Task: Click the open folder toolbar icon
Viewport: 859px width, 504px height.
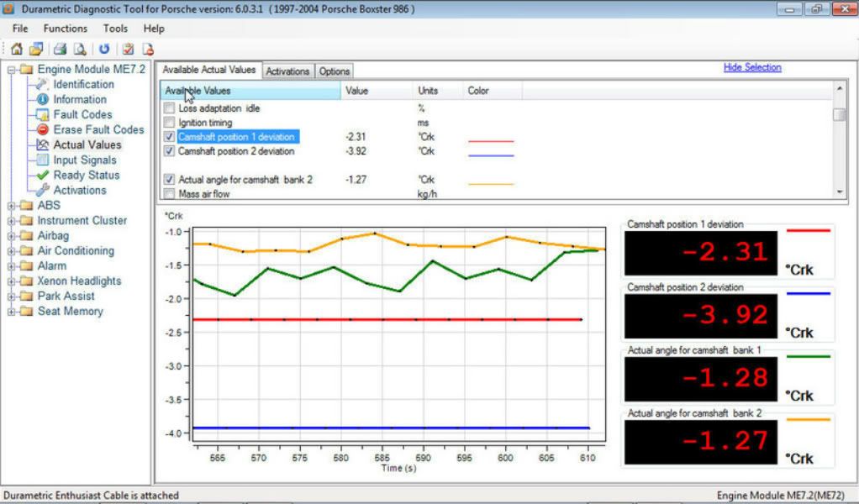Action: click(36, 50)
